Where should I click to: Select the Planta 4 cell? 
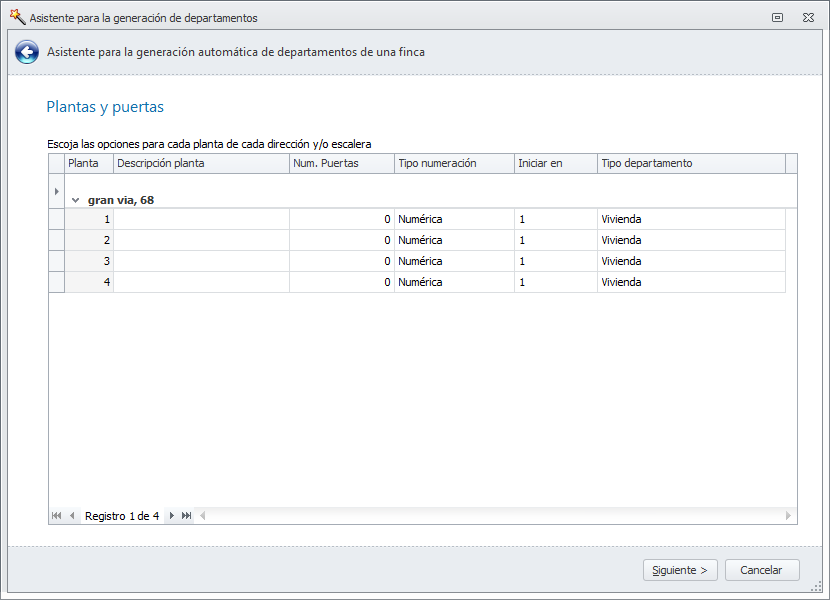point(89,282)
